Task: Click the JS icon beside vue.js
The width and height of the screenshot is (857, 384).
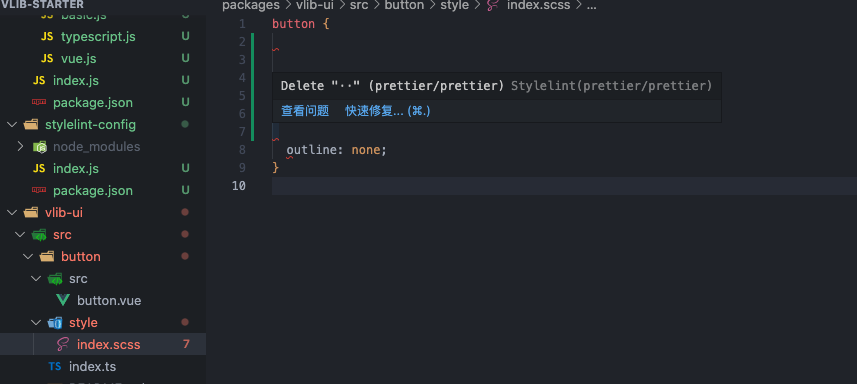Action: point(47,58)
